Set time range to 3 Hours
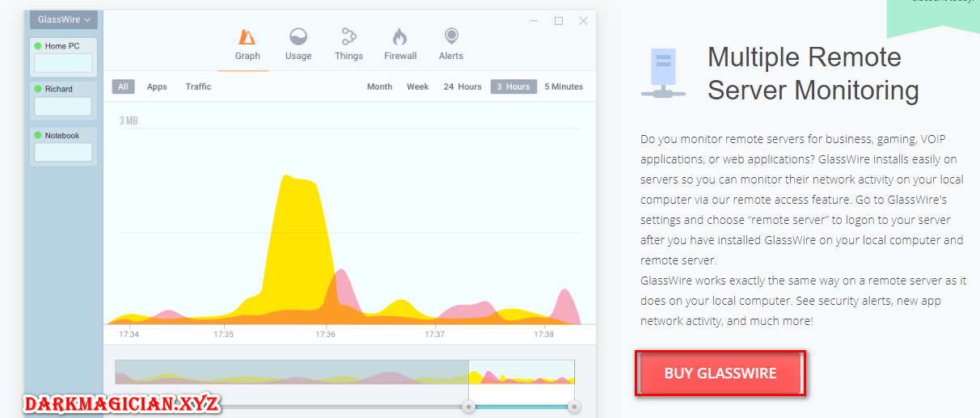The image size is (980, 418). coord(513,87)
